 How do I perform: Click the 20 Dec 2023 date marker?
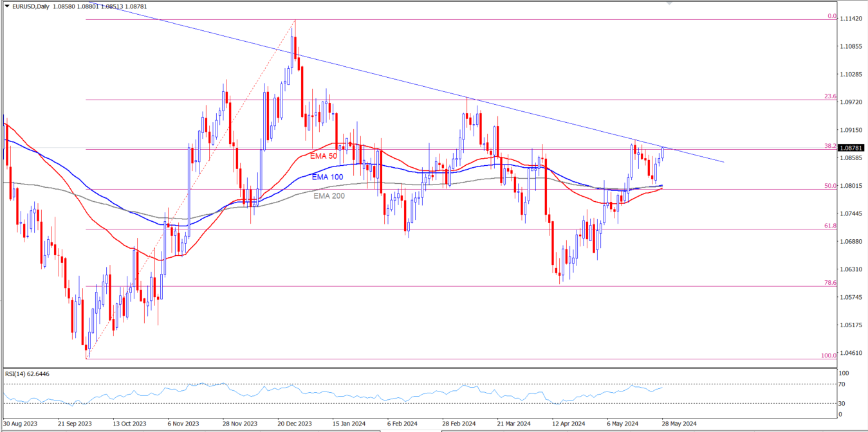pos(295,424)
